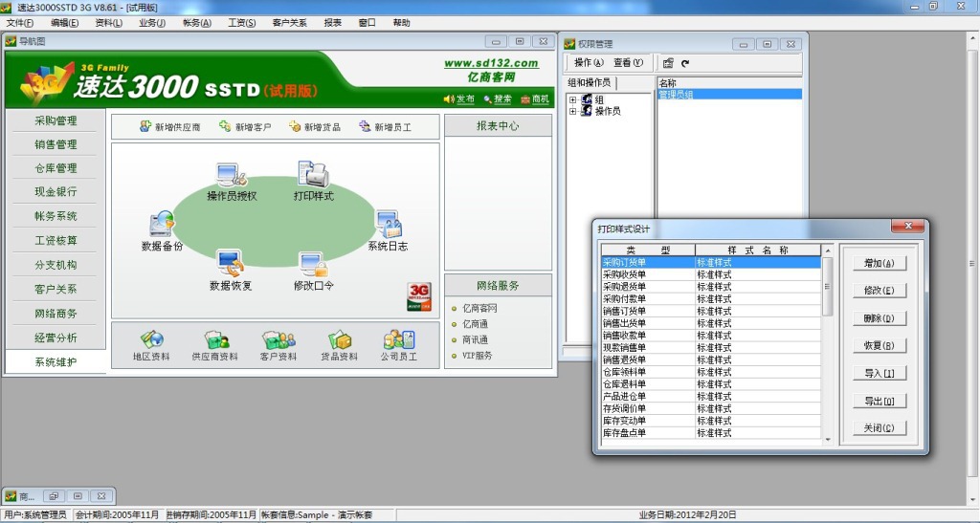980x523 pixels.
Task: Open the 货品资料 icon
Action: click(340, 340)
